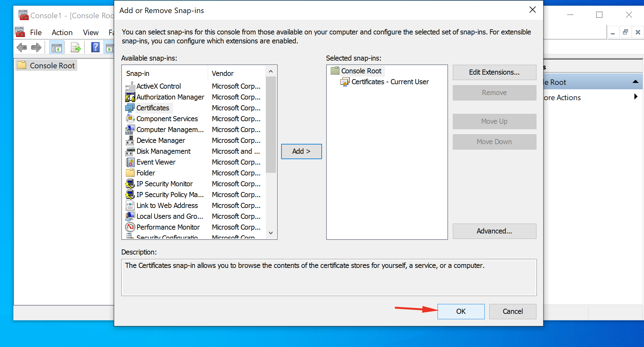Viewport: 644px width, 347px height.
Task: Select the Performance Monitor icon
Action: click(130, 227)
